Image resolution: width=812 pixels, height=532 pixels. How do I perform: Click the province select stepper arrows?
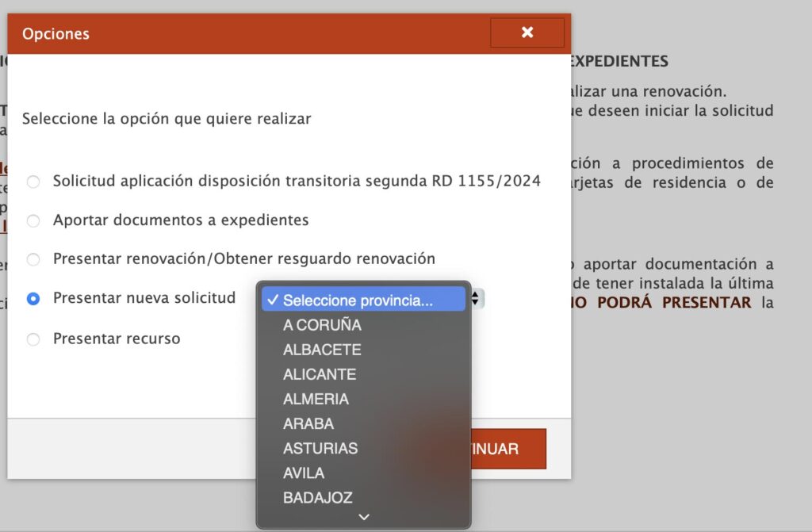[x=477, y=298]
